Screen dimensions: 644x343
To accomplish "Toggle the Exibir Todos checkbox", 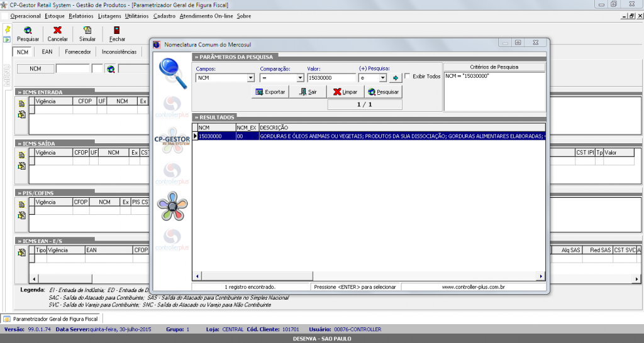I will click(407, 76).
